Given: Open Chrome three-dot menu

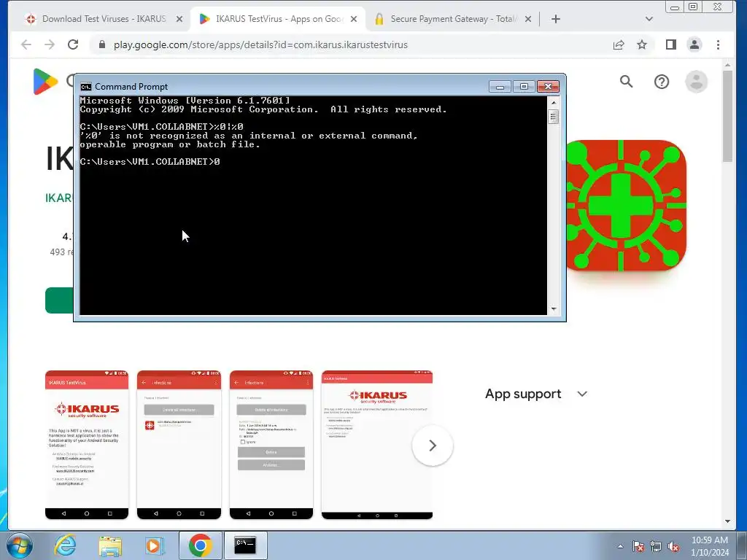Looking at the screenshot, I should coord(718,44).
